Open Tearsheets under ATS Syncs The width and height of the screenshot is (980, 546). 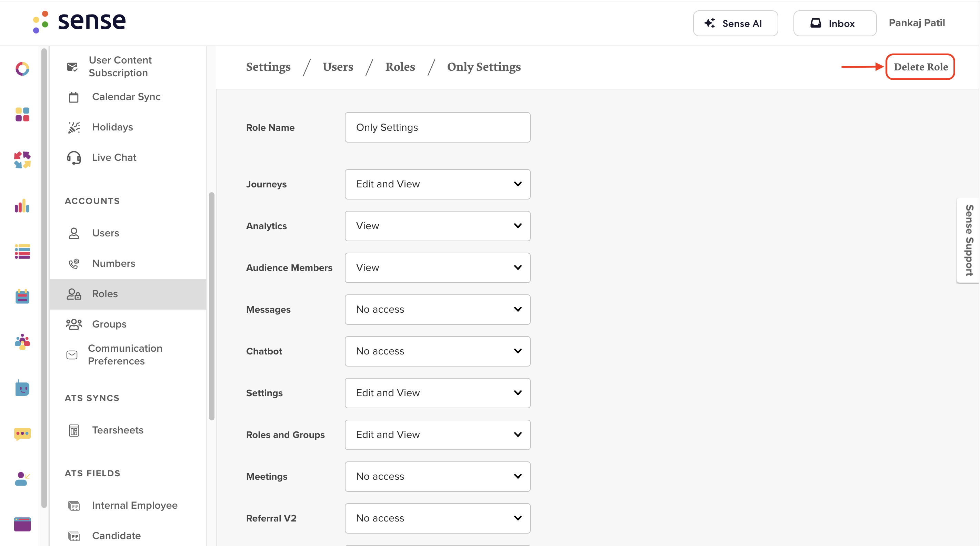118,430
